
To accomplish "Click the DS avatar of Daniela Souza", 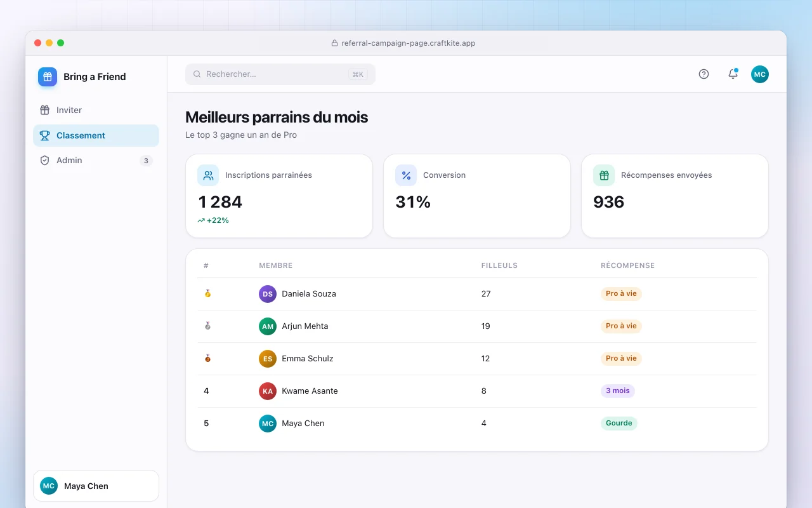I will point(268,294).
